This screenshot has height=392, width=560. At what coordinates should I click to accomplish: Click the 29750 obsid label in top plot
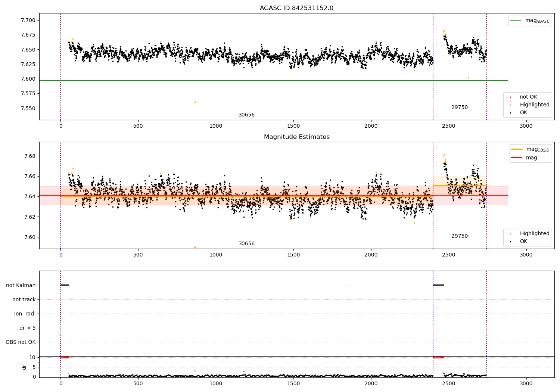[x=459, y=108]
